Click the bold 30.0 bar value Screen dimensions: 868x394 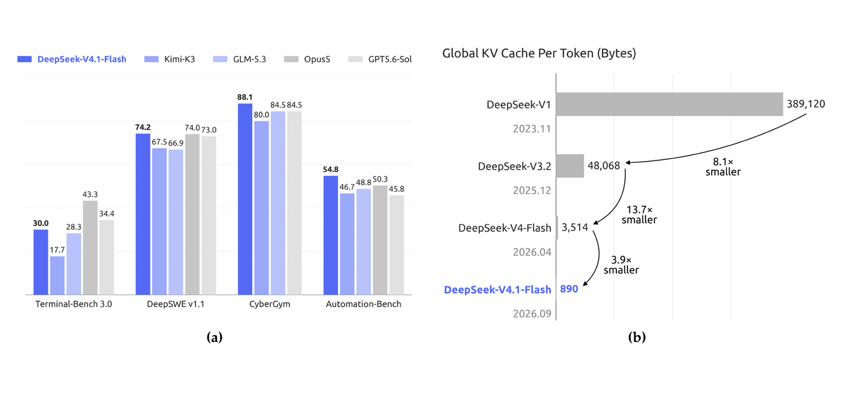tap(41, 224)
